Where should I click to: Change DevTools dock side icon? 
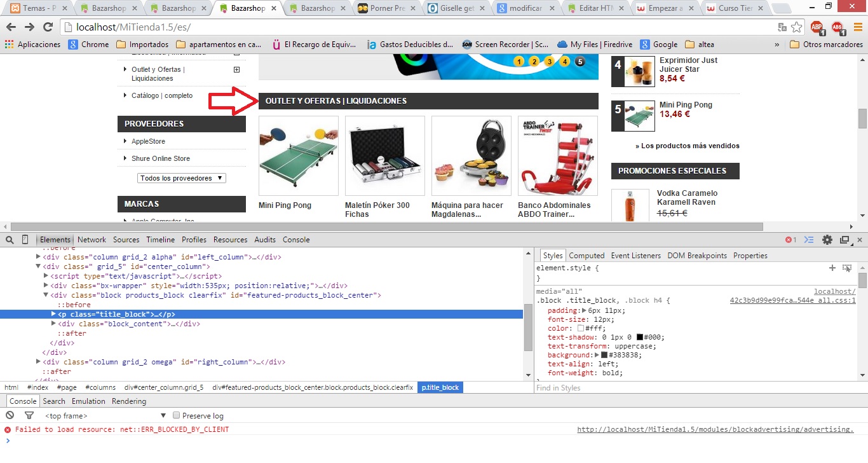844,240
